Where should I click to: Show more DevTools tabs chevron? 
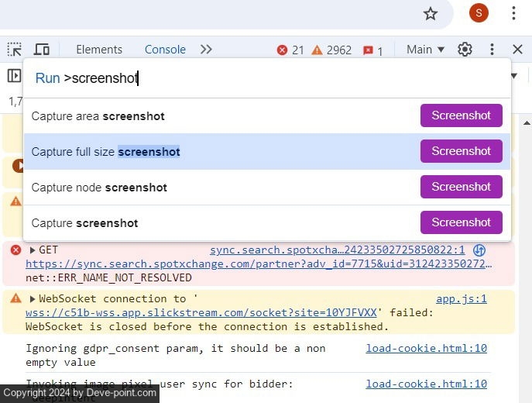tap(206, 50)
